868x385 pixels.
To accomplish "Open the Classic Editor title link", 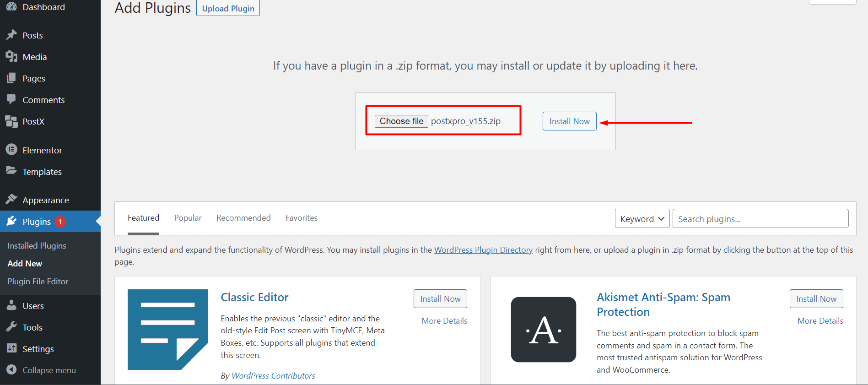I will [254, 298].
